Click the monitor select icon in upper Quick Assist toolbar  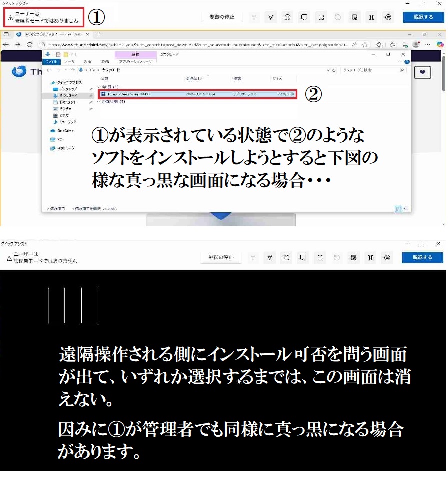(304, 17)
